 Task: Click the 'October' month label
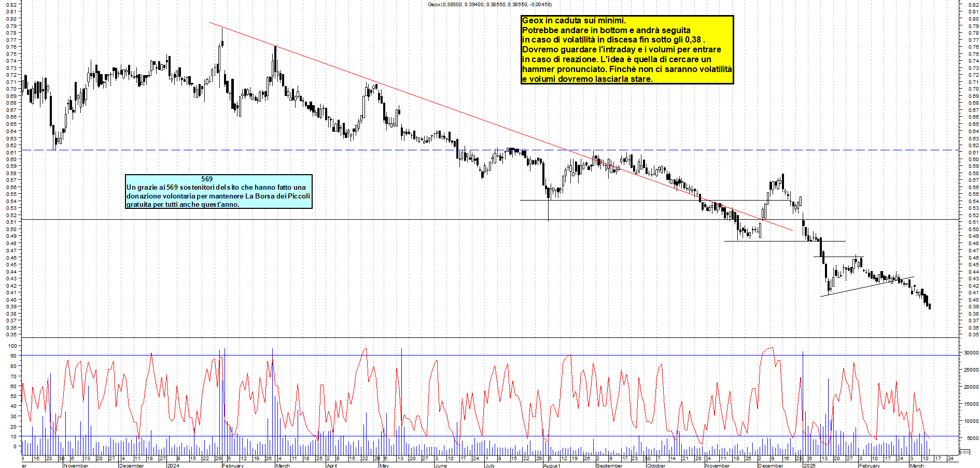click(656, 465)
